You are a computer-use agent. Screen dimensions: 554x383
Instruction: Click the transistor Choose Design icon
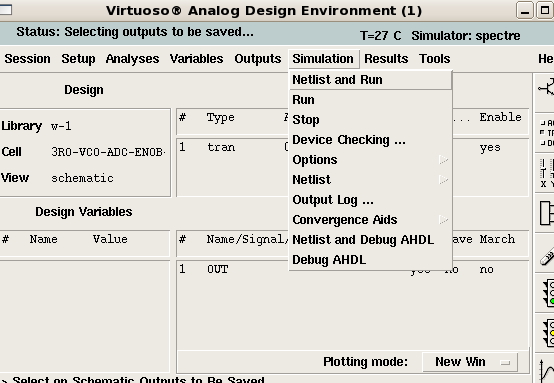[x=546, y=88]
